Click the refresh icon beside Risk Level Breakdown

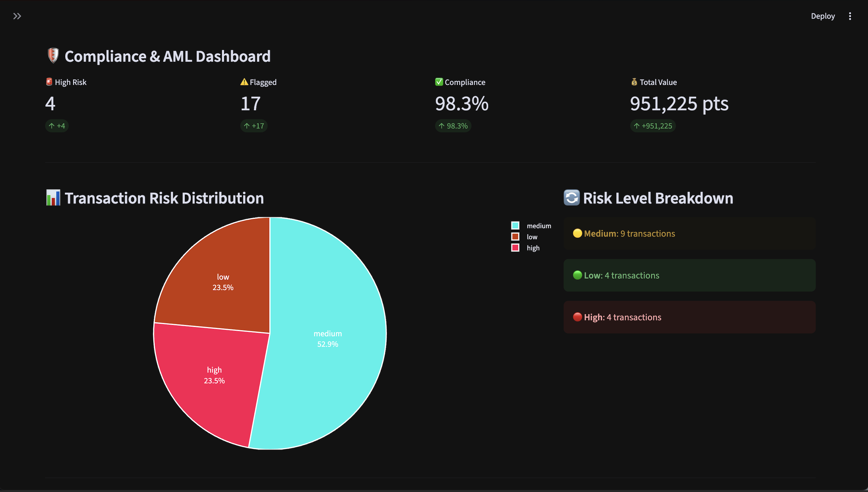(x=572, y=198)
